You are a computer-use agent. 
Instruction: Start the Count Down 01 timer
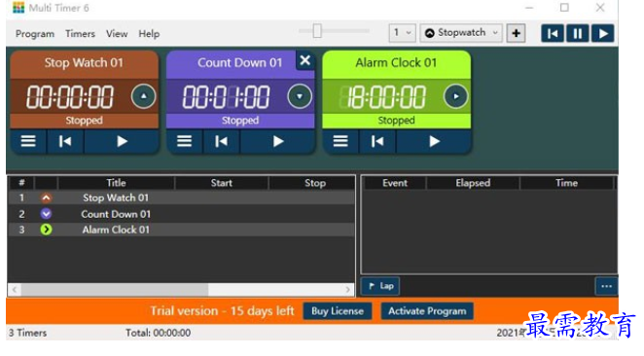point(277,141)
